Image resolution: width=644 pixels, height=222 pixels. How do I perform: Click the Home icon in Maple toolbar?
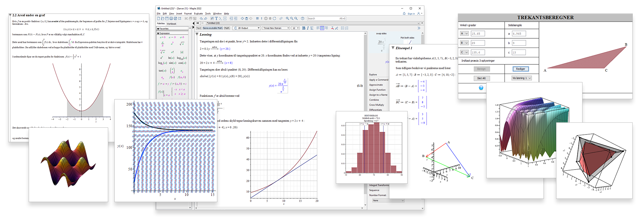tap(246, 18)
